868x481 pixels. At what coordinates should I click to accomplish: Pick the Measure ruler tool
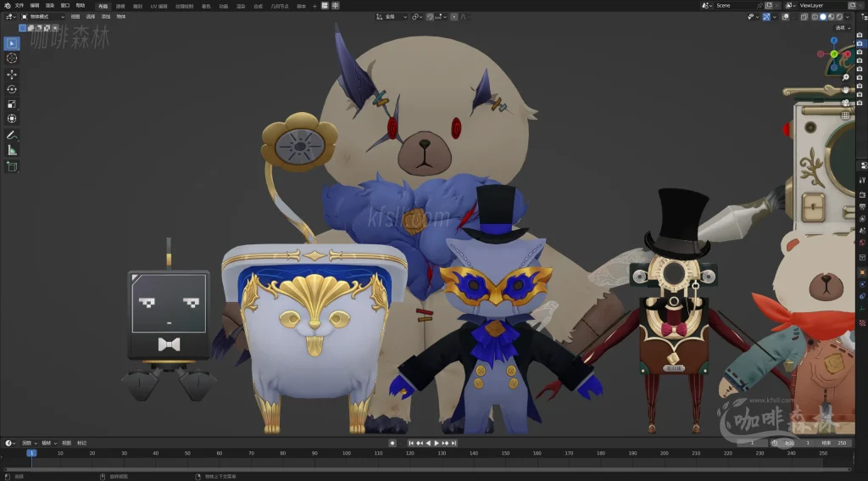tap(12, 150)
